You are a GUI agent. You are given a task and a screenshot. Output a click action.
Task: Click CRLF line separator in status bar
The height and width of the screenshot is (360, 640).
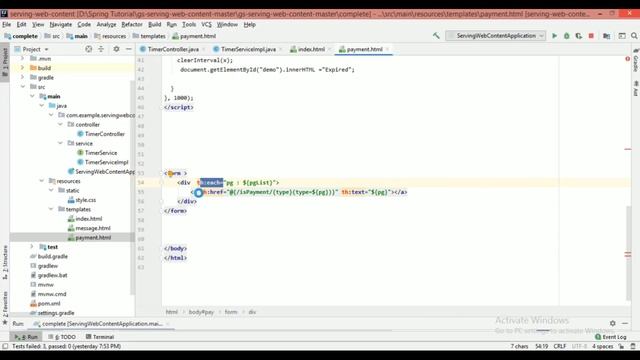(x=560, y=346)
